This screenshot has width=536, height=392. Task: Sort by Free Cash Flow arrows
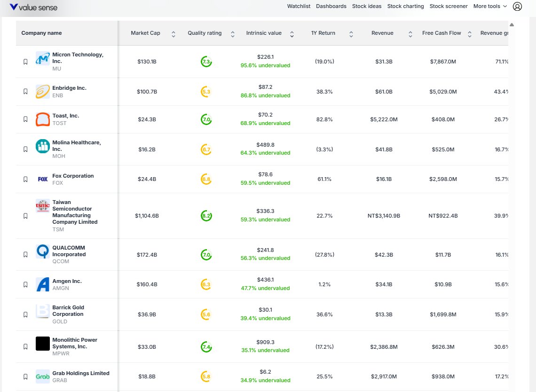pyautogui.click(x=470, y=34)
